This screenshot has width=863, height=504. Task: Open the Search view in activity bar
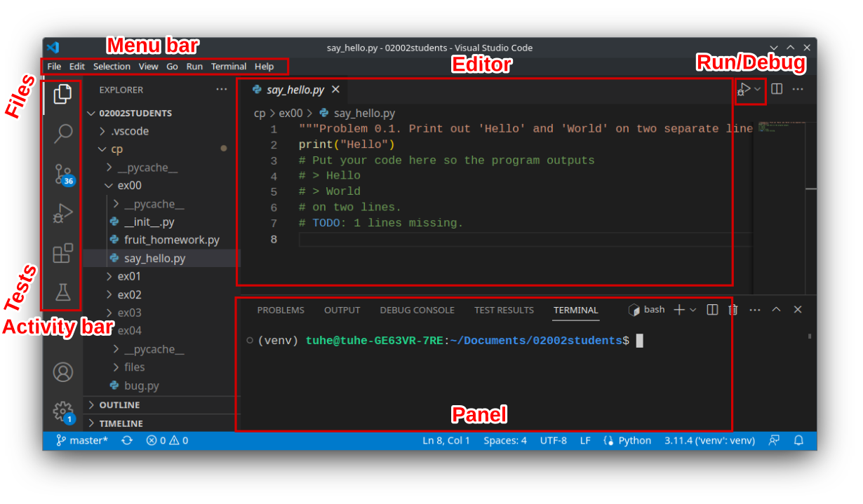tap(63, 133)
